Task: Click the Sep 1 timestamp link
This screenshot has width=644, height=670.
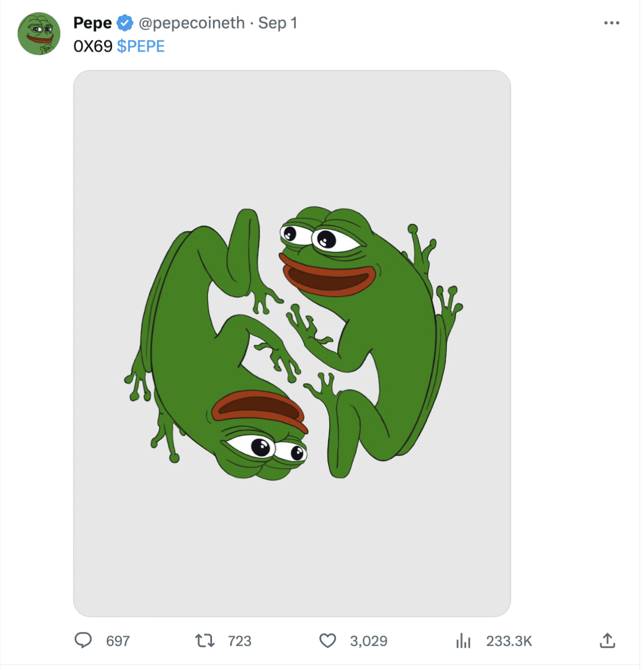Action: pyautogui.click(x=277, y=23)
